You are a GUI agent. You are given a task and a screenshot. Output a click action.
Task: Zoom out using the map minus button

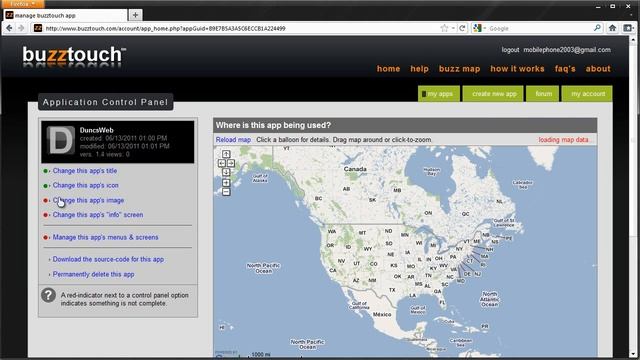point(226,192)
